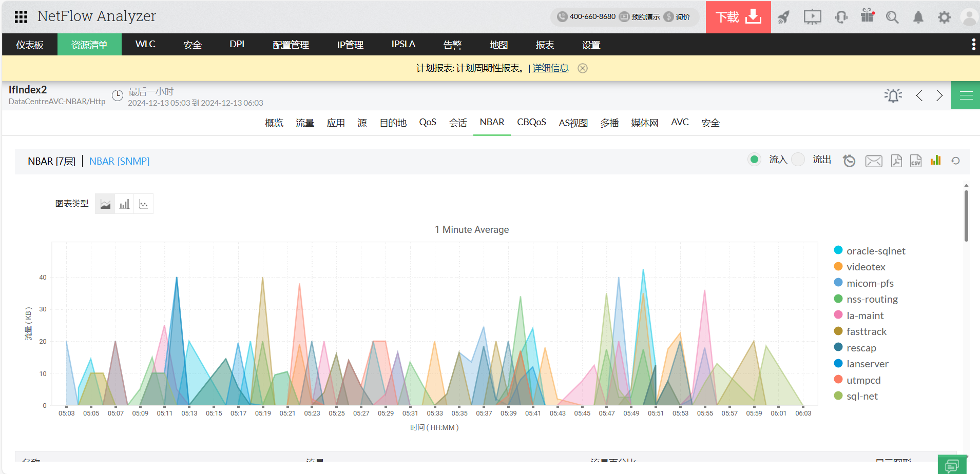
Task: Click the 详细信息 link
Action: 550,68
